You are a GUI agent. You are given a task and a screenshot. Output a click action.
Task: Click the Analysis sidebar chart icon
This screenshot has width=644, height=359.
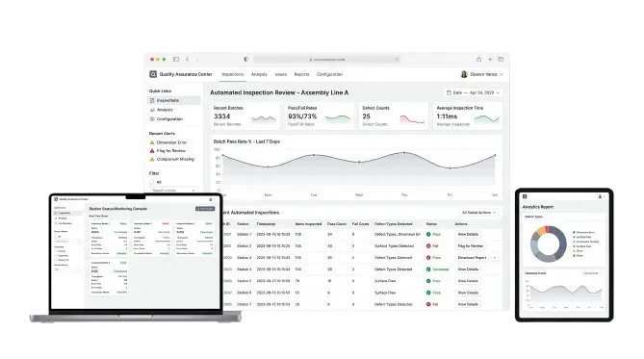click(x=152, y=110)
